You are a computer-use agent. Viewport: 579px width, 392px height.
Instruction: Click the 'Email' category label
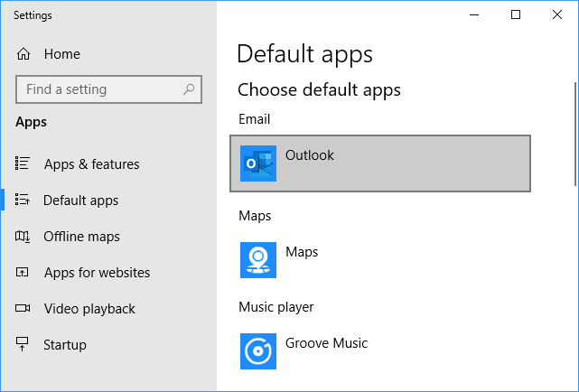pyautogui.click(x=255, y=119)
